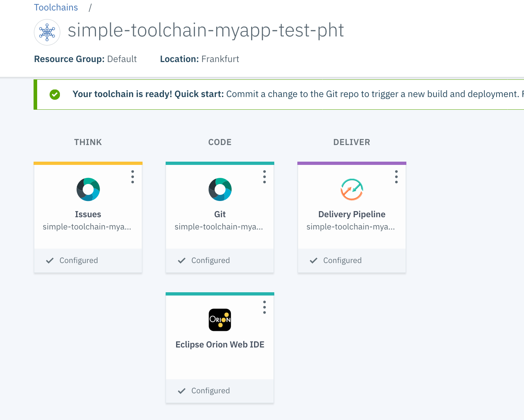
Task: Open the Issues tool icon
Action: tap(88, 189)
